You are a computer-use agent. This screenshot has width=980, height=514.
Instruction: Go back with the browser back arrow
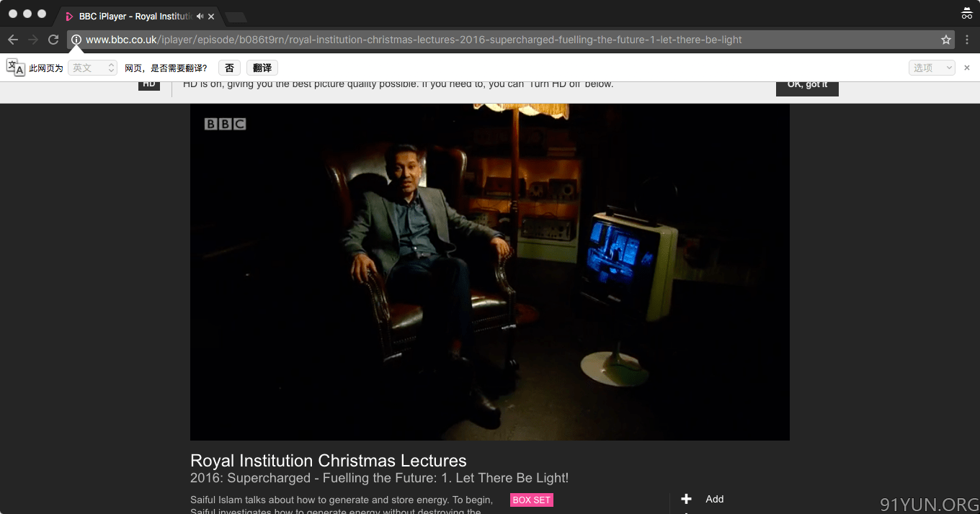pyautogui.click(x=13, y=40)
